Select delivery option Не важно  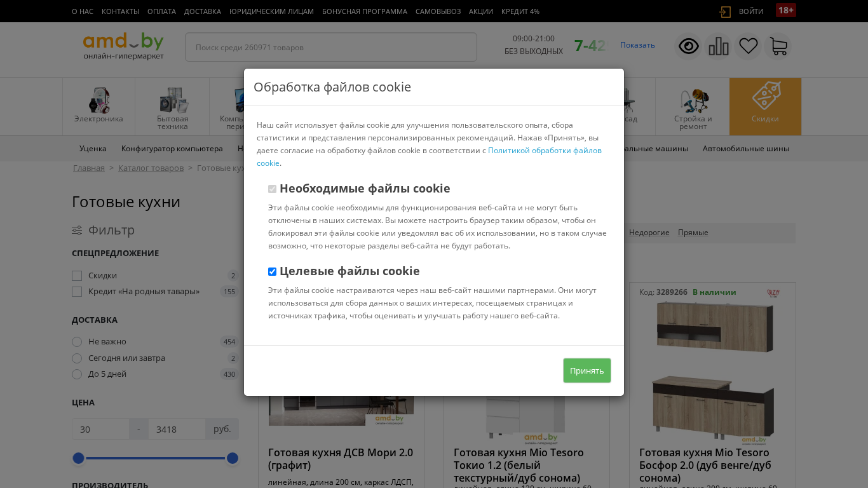pos(77,342)
